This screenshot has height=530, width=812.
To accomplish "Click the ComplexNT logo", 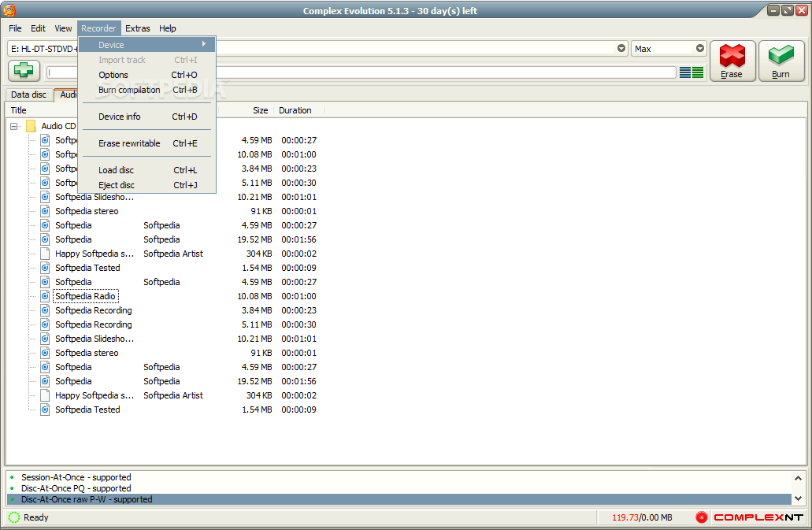I will (x=758, y=517).
